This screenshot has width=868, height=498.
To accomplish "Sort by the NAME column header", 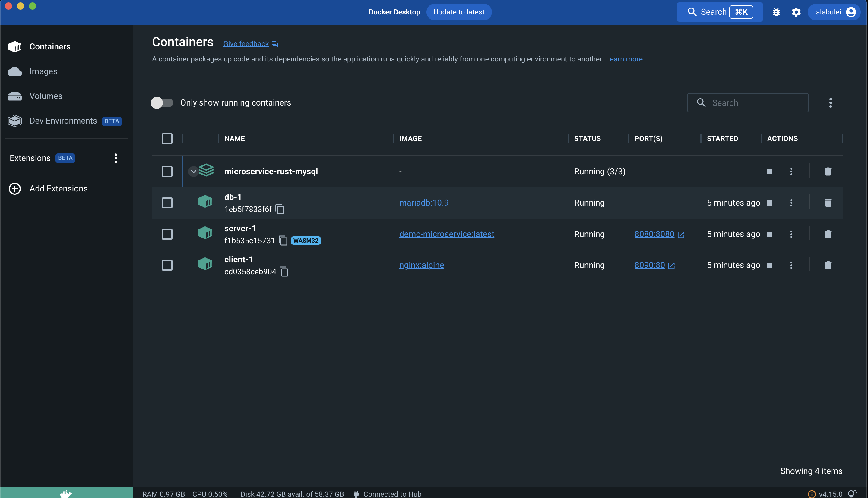I will [x=234, y=139].
